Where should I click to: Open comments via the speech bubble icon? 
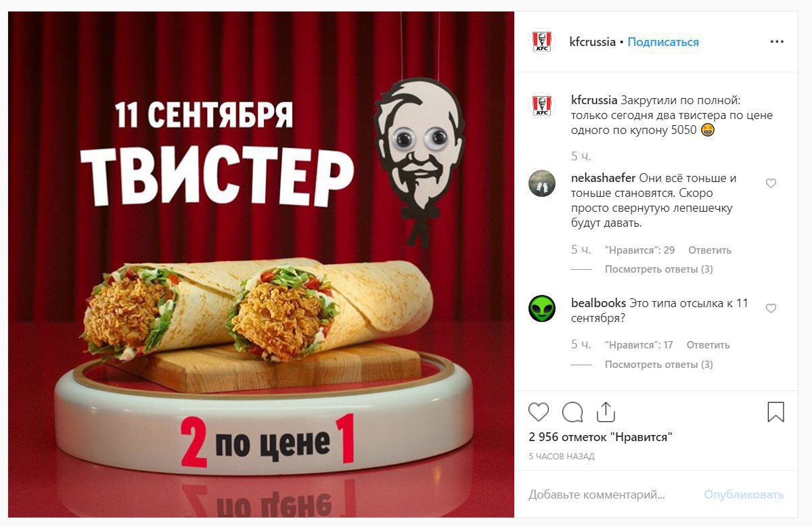click(x=572, y=412)
